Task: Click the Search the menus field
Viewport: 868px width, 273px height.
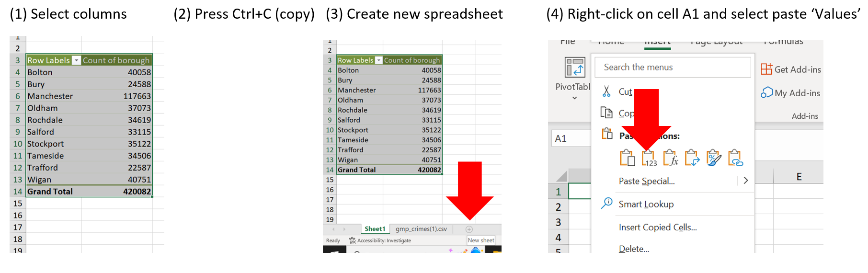Action: coord(672,68)
